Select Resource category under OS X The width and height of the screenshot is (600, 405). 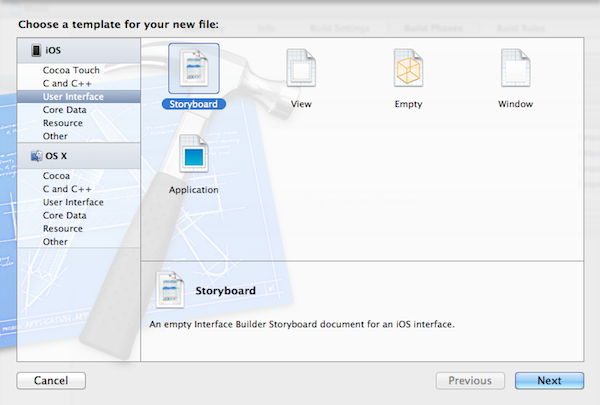[x=79, y=229]
